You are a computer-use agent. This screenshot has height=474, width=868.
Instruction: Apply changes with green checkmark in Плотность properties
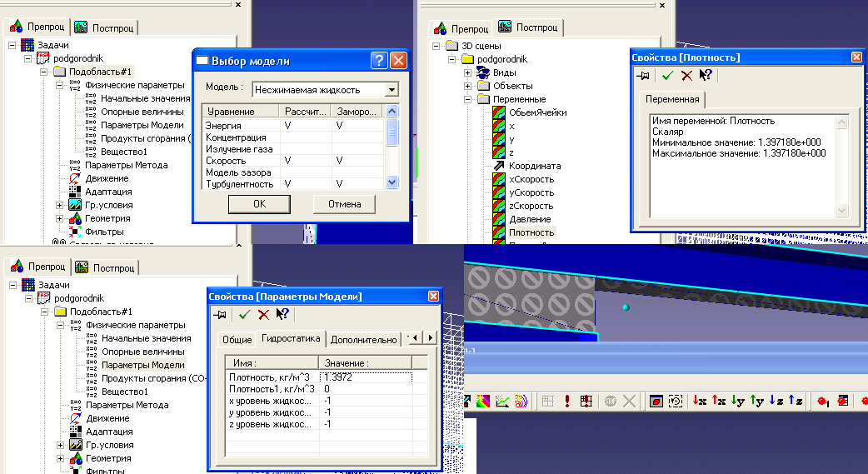[666, 76]
